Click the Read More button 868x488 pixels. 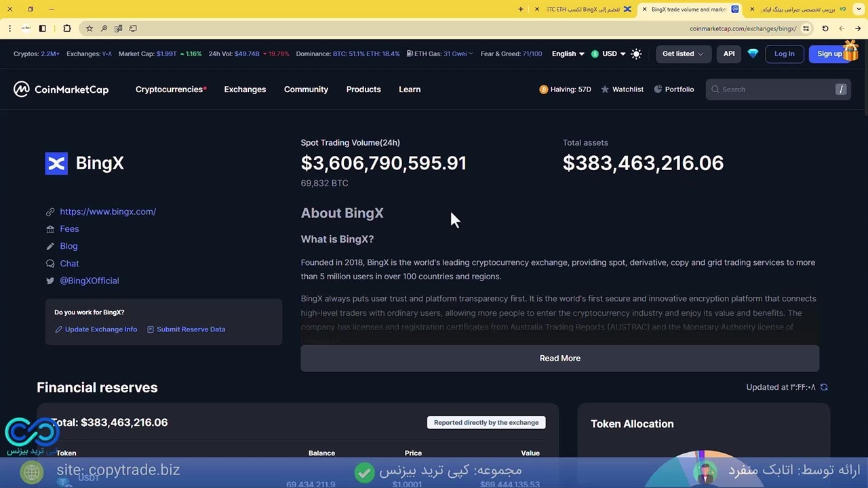pos(559,358)
